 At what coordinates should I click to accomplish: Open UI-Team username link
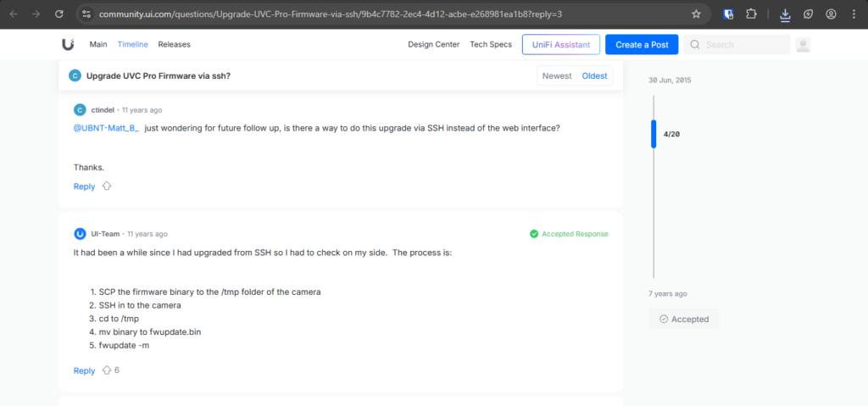click(x=105, y=234)
